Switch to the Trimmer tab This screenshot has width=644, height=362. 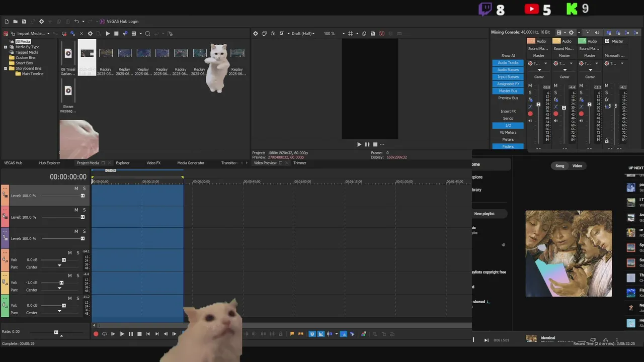[x=300, y=163]
